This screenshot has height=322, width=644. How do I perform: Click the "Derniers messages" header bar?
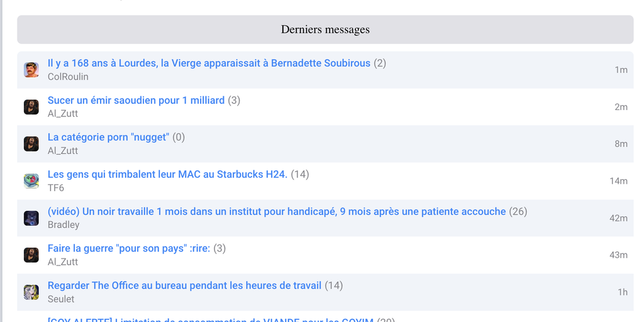325,30
